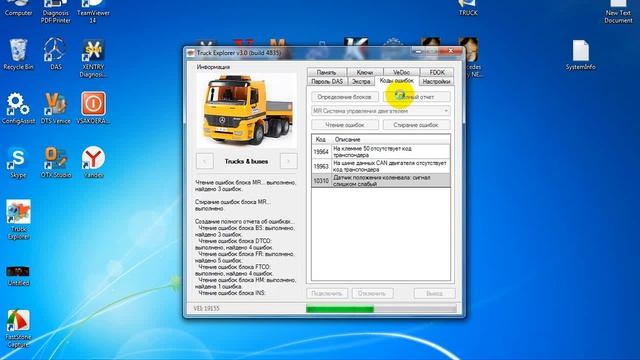Select error code 10310 row
Viewport: 640px width, 360px height.
381,180
